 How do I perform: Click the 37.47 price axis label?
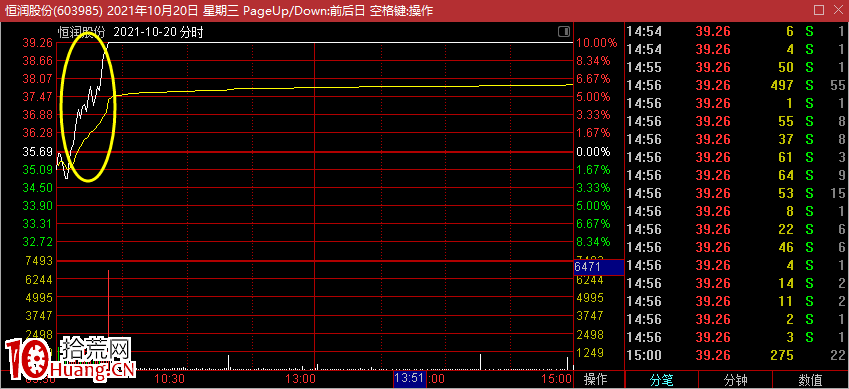tap(37, 97)
